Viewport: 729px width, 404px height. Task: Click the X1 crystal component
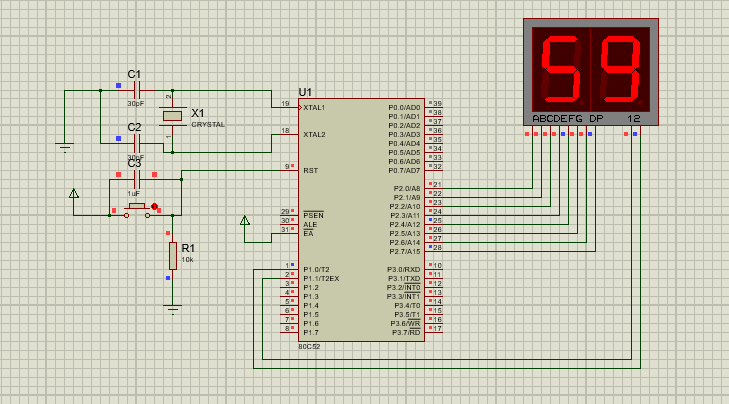pos(172,116)
